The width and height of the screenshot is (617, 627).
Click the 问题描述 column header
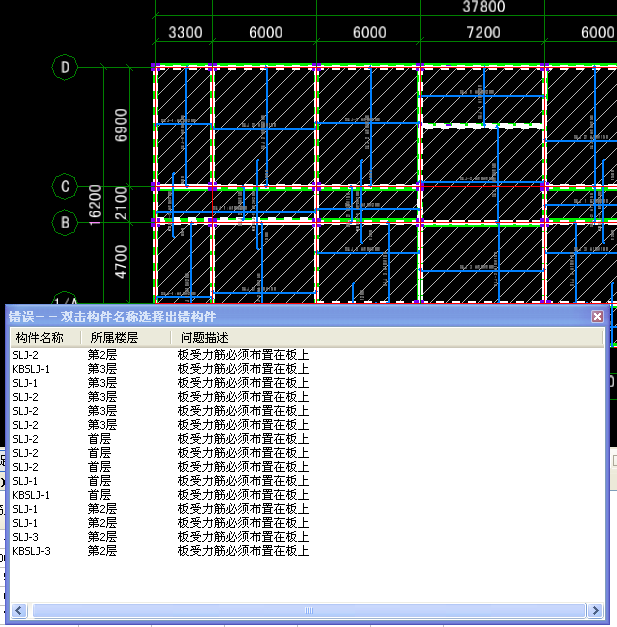click(x=387, y=338)
